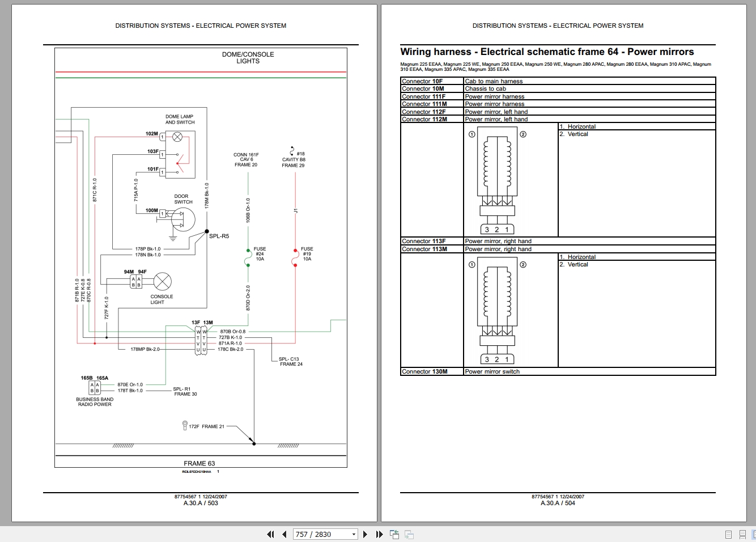Viewport: 756px width, 542px height.
Task: Click the FRAME 63 label
Action: tap(199, 463)
